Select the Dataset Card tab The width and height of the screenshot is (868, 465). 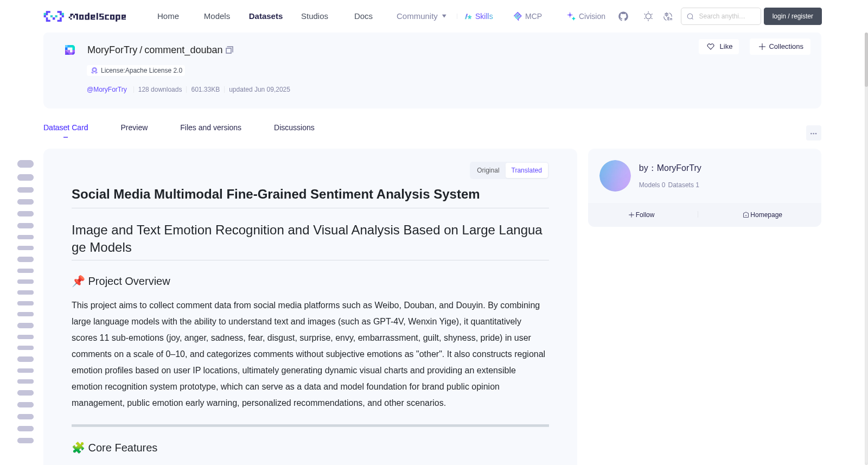coord(66,128)
